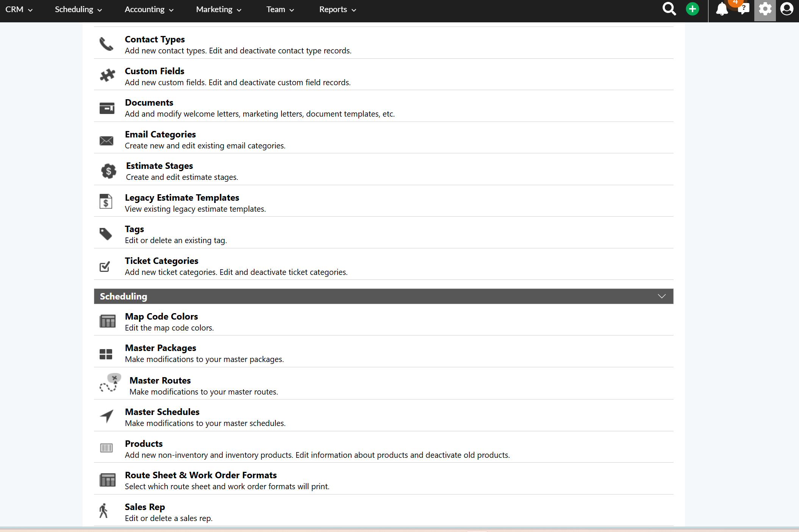Open Route Sheet & Work Order Formats
Viewport: 799px width, 532px height.
pos(201,475)
